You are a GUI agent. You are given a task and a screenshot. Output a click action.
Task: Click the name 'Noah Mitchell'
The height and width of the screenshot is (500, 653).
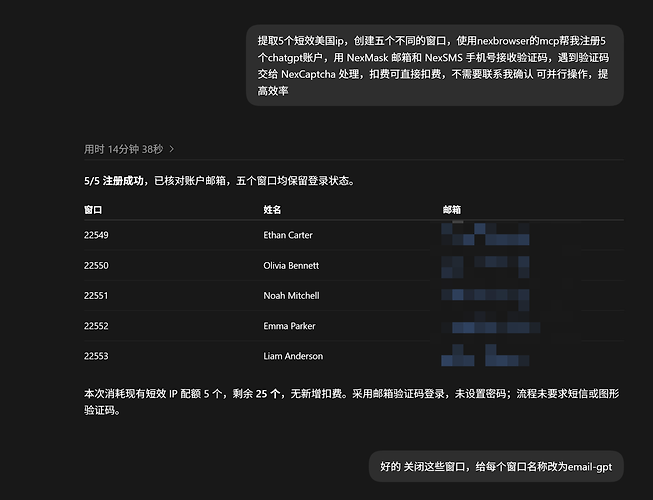pyautogui.click(x=292, y=296)
